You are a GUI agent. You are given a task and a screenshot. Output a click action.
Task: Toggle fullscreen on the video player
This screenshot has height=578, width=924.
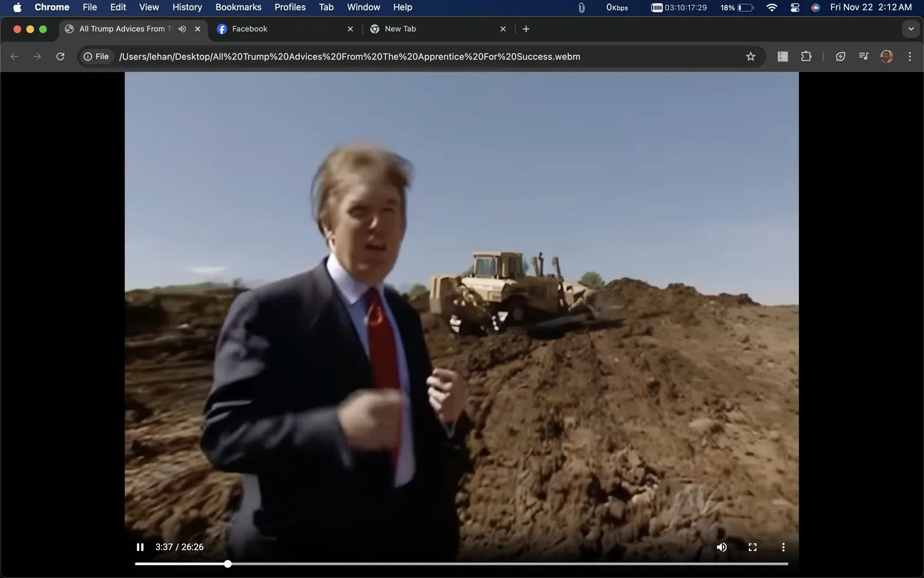pyautogui.click(x=752, y=547)
